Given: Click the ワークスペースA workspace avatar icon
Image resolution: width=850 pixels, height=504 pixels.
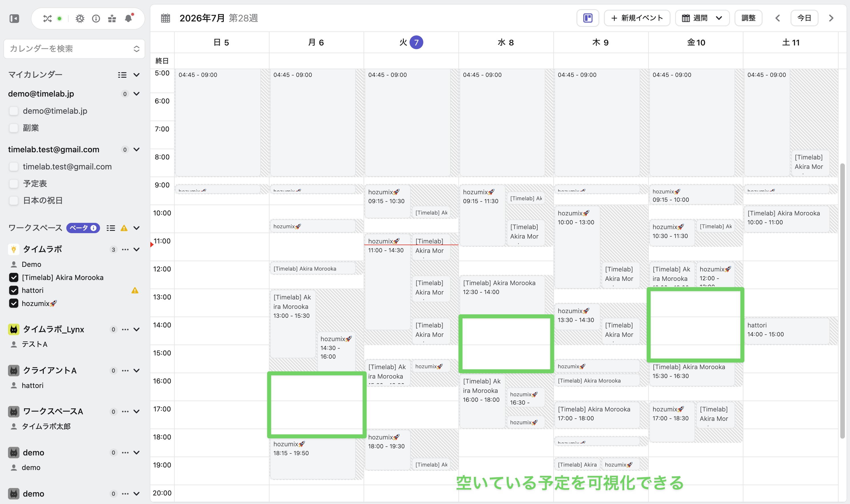Looking at the screenshot, I should point(14,412).
